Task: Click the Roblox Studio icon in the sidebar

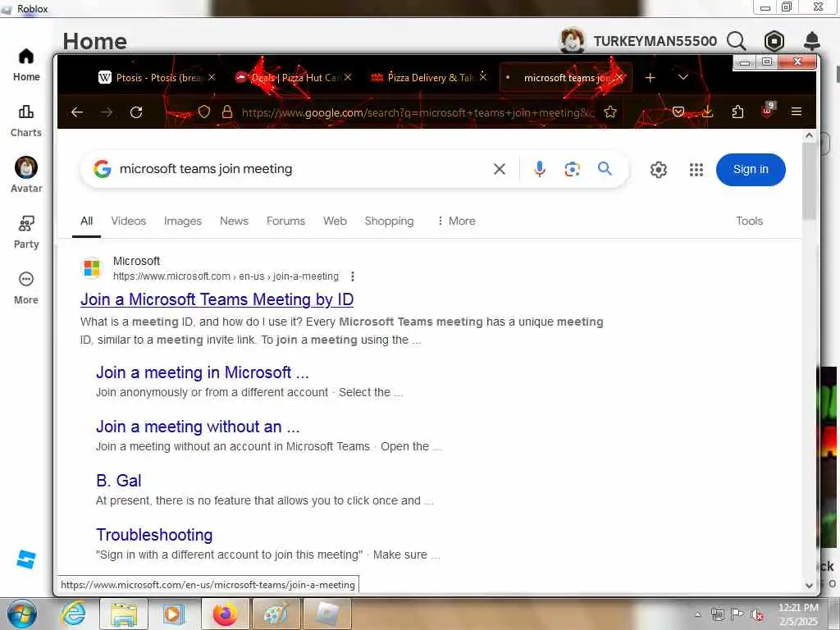Action: coord(26,559)
